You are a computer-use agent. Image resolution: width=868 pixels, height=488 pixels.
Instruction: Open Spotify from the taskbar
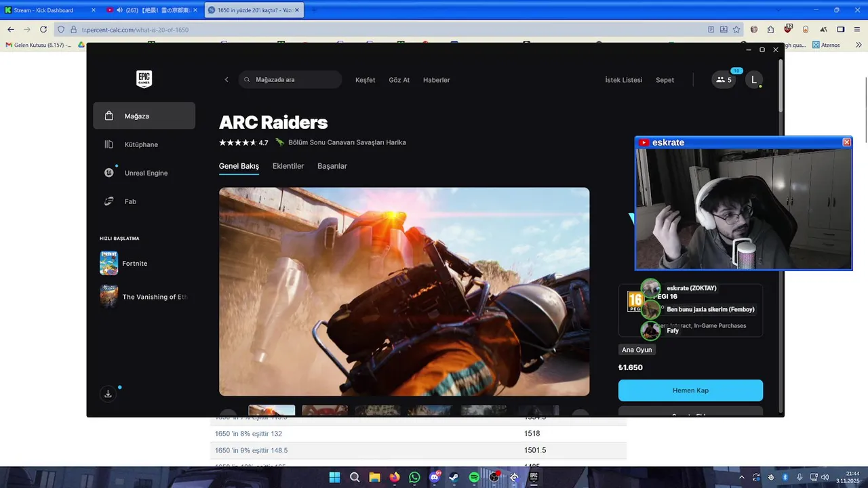(x=474, y=477)
